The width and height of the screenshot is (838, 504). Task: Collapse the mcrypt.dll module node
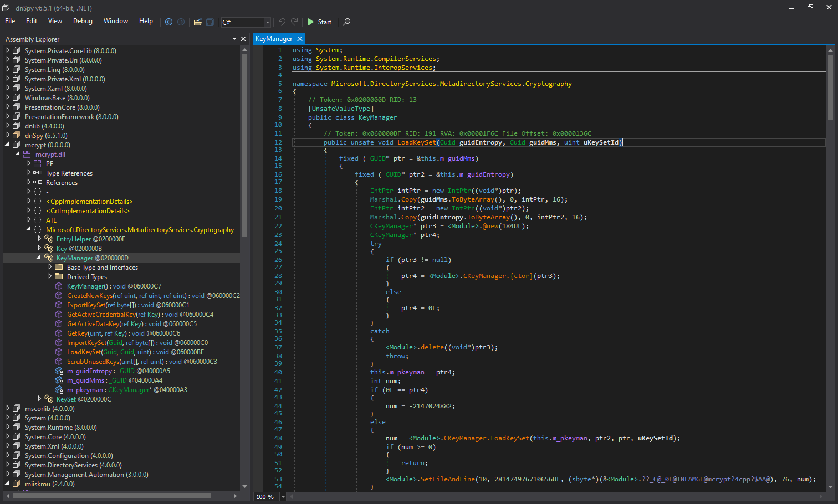click(x=18, y=154)
